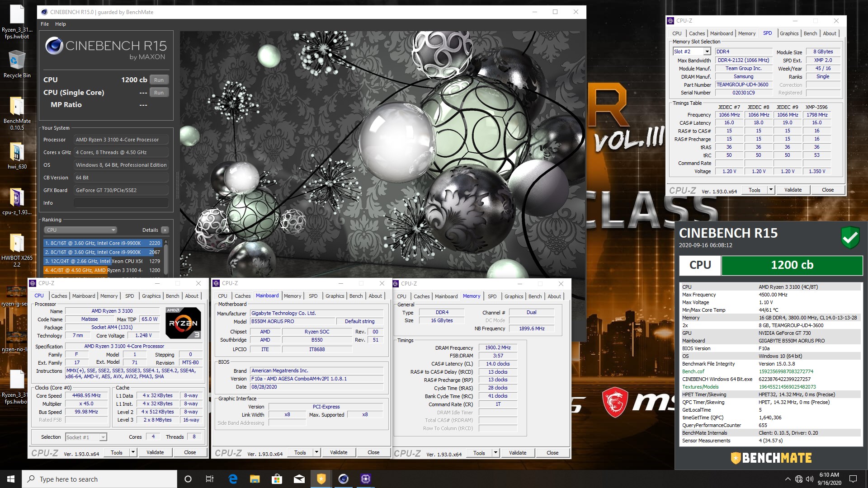Viewport: 868px width, 488px height.
Task: Open the volume tray icon
Action: tap(809, 479)
